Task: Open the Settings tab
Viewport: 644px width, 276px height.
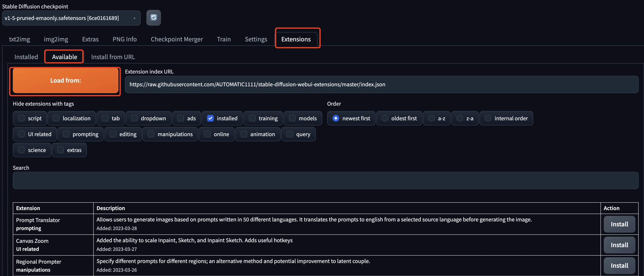Action: [x=256, y=39]
